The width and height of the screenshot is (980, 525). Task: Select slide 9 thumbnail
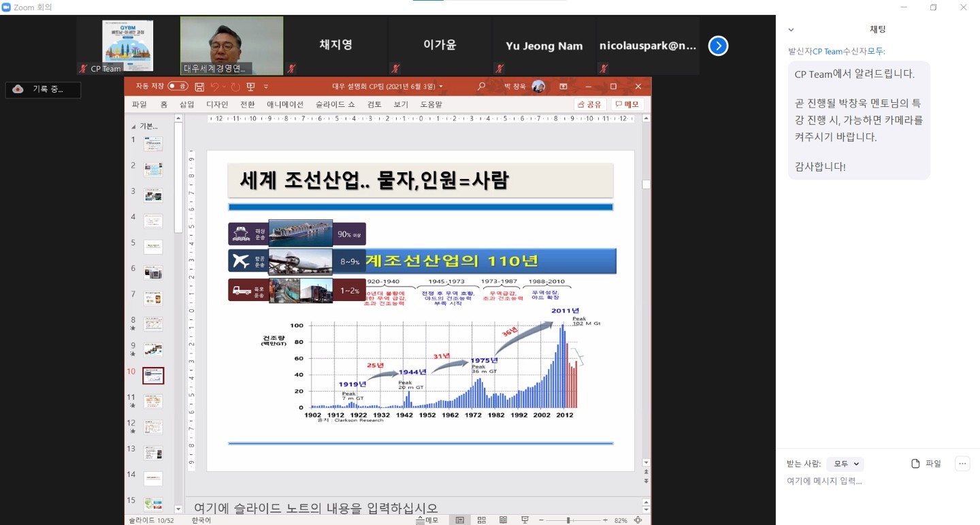pos(153,350)
